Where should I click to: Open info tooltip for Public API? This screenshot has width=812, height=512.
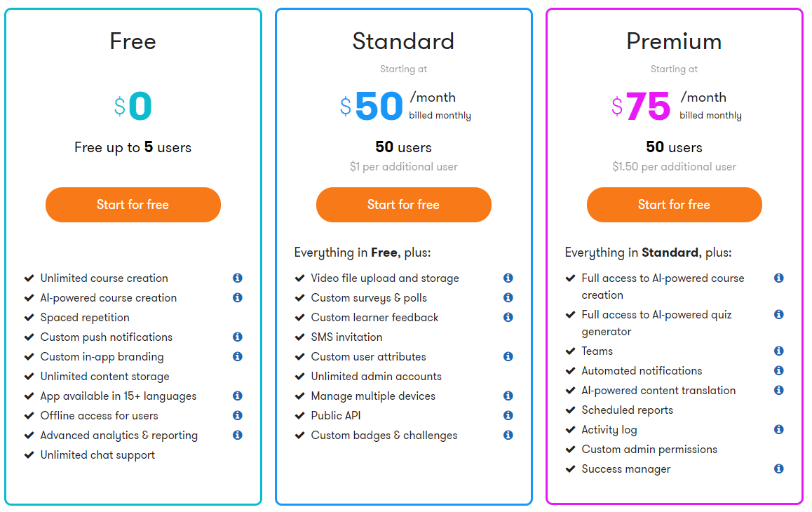[x=508, y=416]
